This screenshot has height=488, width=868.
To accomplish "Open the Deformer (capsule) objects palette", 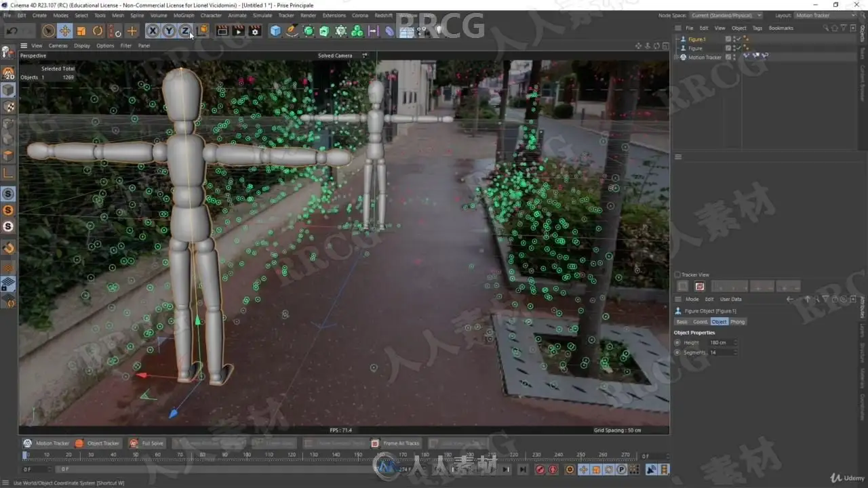I will tap(390, 30).
